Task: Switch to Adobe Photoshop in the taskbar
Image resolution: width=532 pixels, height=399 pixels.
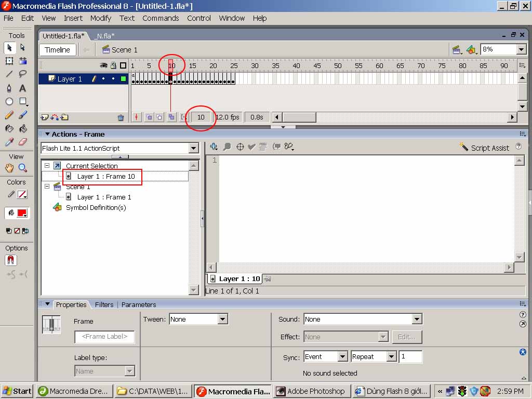Action: pyautogui.click(x=312, y=391)
